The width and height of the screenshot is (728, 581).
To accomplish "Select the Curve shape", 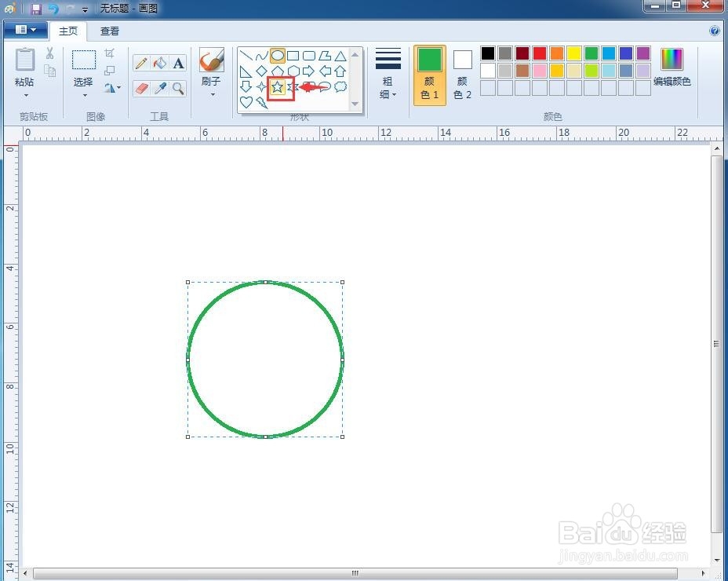I will (262, 57).
